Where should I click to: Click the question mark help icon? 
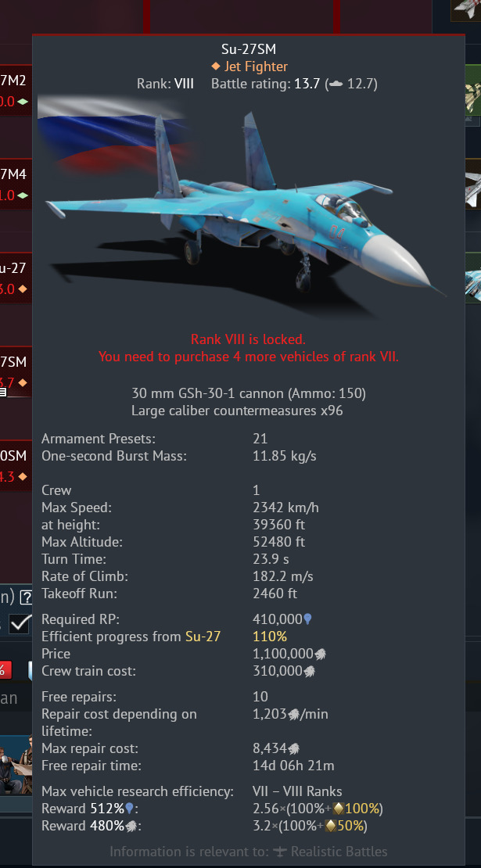tap(26, 598)
